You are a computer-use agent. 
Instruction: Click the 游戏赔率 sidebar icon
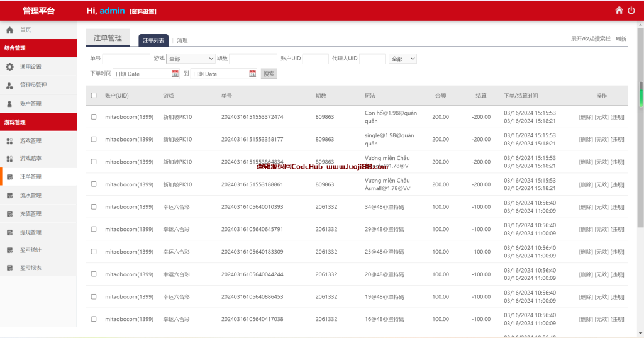point(10,159)
